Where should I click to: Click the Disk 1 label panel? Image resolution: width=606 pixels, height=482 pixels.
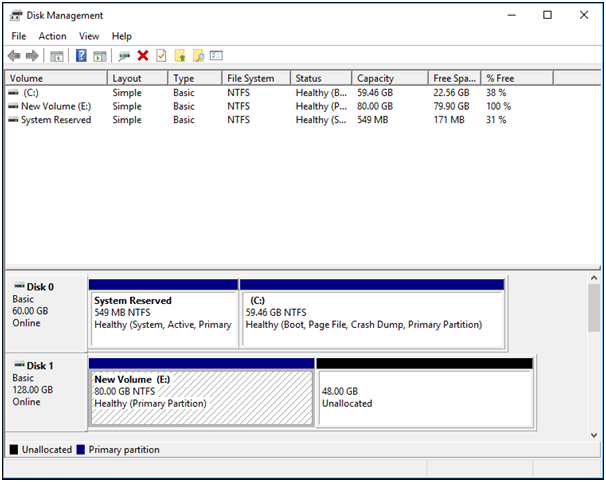coord(46,392)
